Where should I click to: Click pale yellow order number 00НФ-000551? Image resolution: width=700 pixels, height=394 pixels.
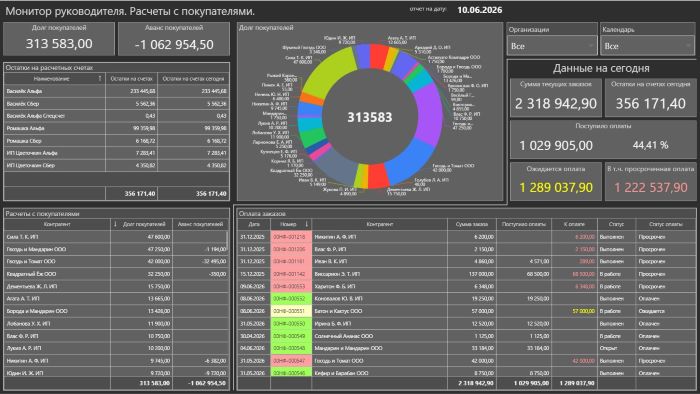291,311
